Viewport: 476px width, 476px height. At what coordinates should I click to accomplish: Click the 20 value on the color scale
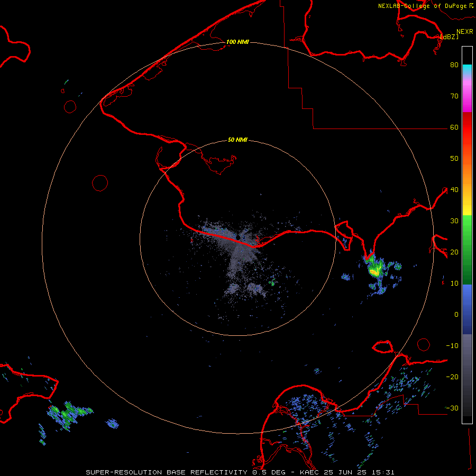[x=454, y=252]
